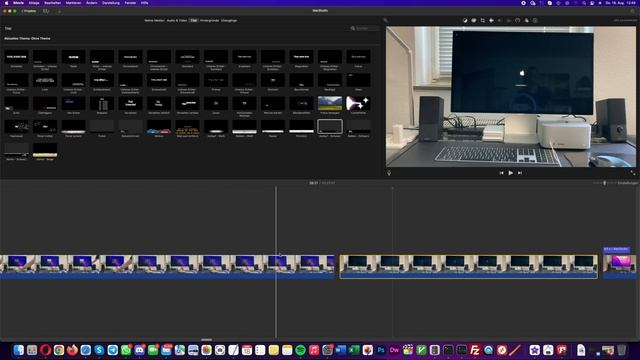Open Opera from the dock
Viewport: 640px width, 360px height.
click(x=45, y=350)
